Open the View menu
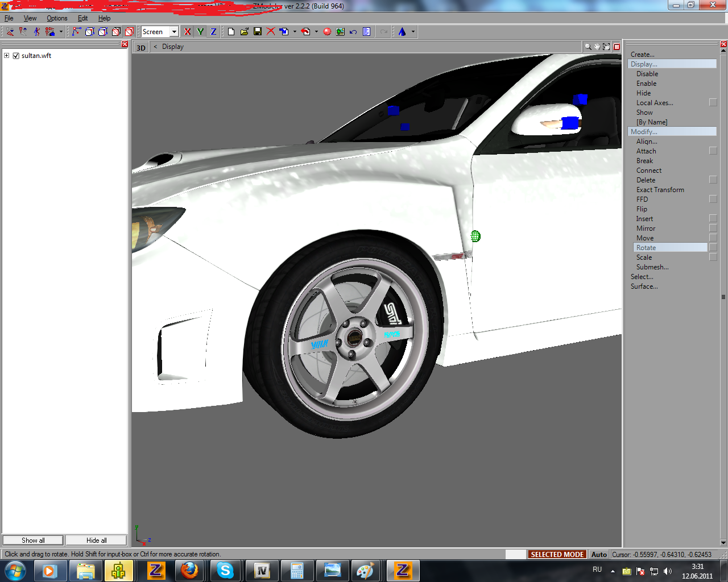Viewport: 728px width, 582px height. point(30,18)
